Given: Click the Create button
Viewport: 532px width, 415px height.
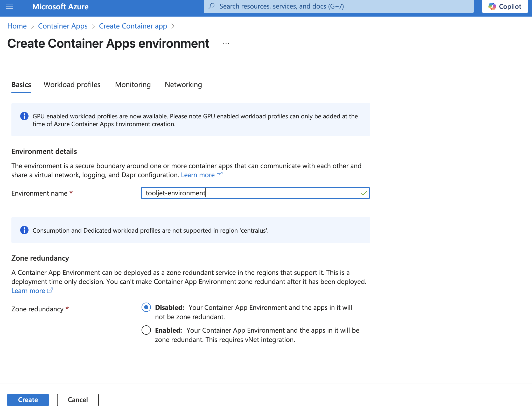Looking at the screenshot, I should [28, 399].
